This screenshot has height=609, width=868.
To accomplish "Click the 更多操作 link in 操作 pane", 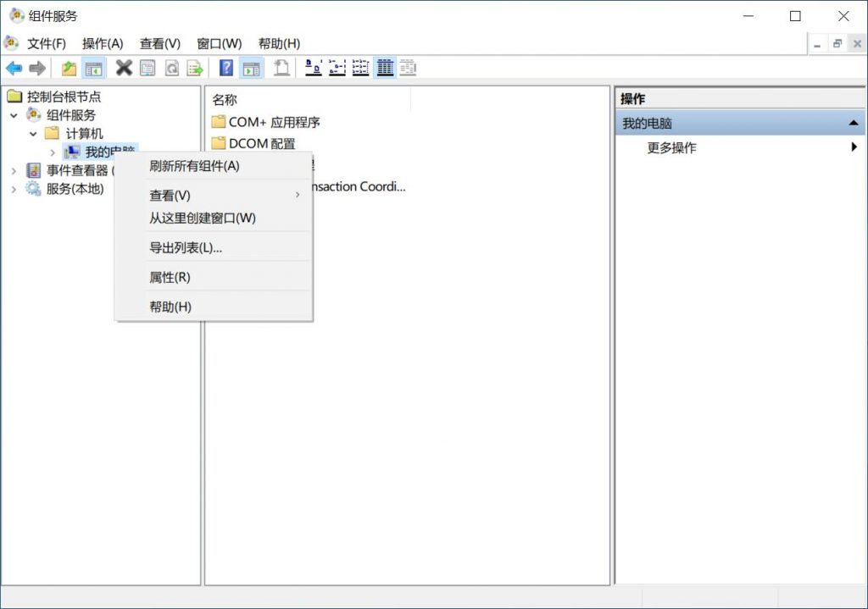I will (x=671, y=147).
